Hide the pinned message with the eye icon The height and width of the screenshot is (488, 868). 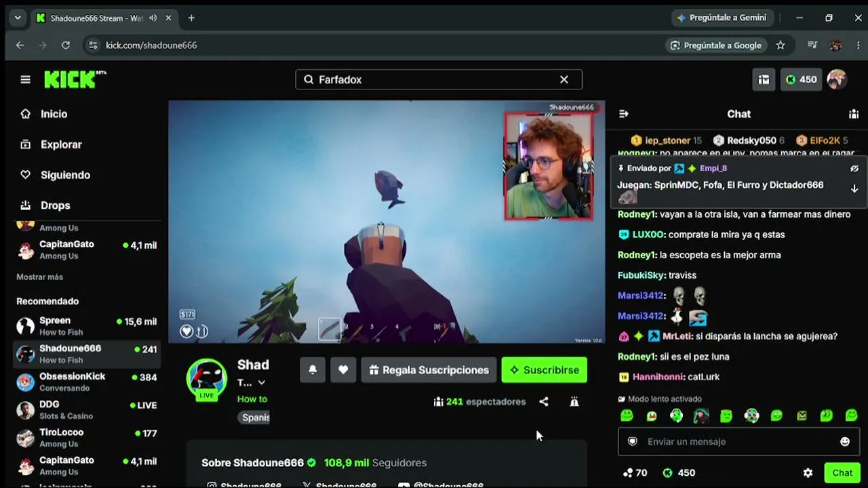(854, 168)
